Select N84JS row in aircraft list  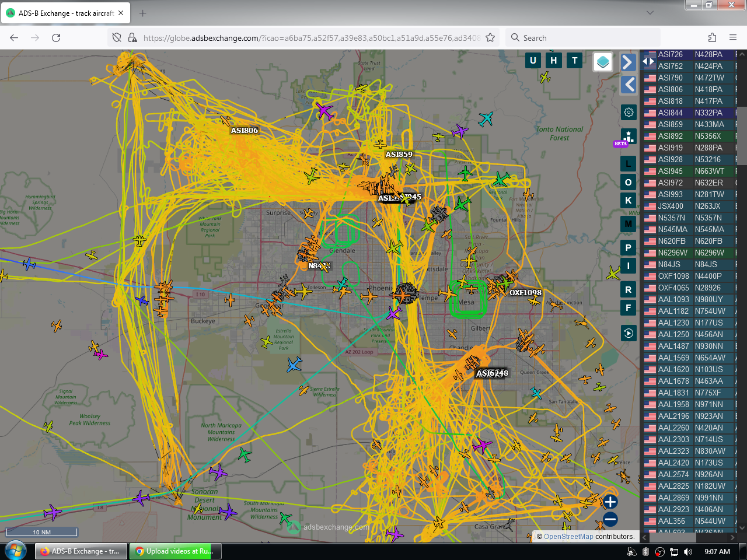point(690,264)
